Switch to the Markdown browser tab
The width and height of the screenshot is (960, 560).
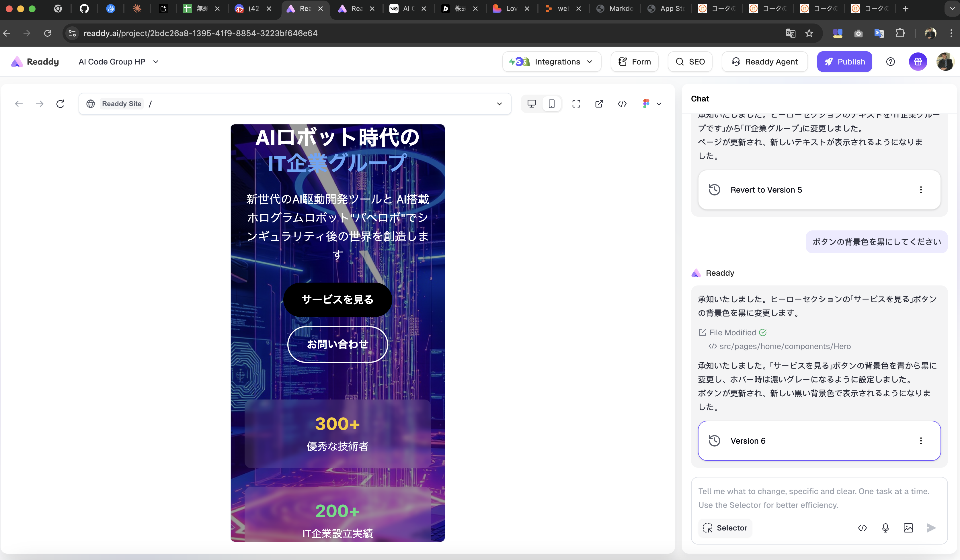coord(615,8)
